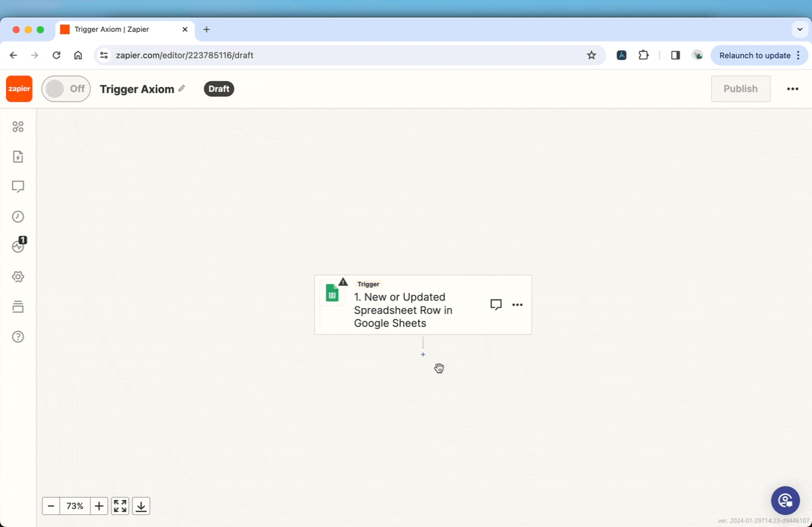Open the Status icon with badge 1
Screen dimensions: 812x527
click(18, 246)
